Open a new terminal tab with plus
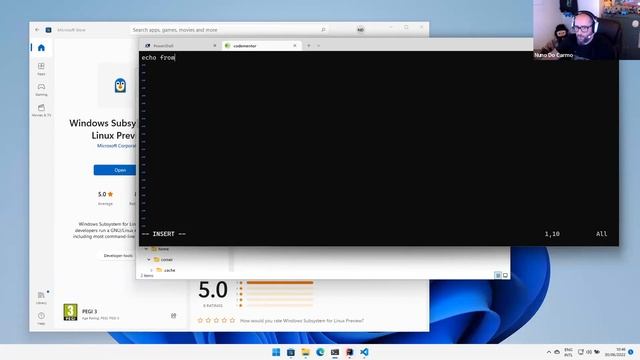 (x=309, y=46)
